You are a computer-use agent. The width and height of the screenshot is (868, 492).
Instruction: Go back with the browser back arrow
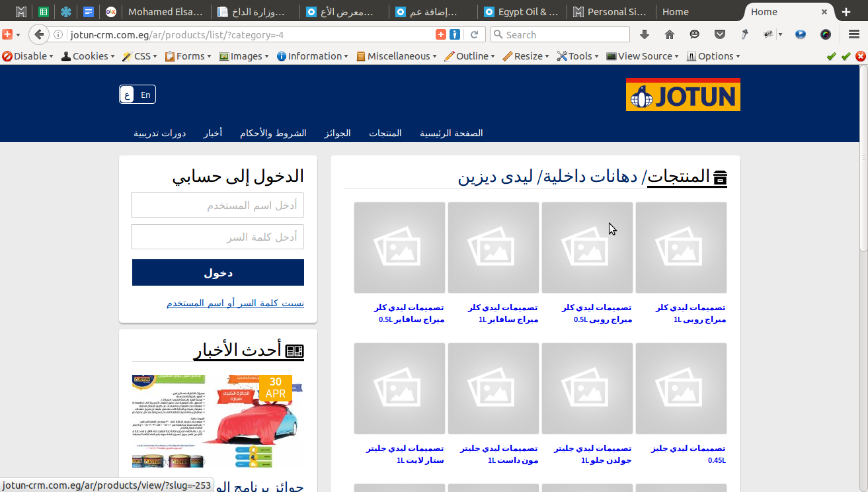tap(39, 34)
